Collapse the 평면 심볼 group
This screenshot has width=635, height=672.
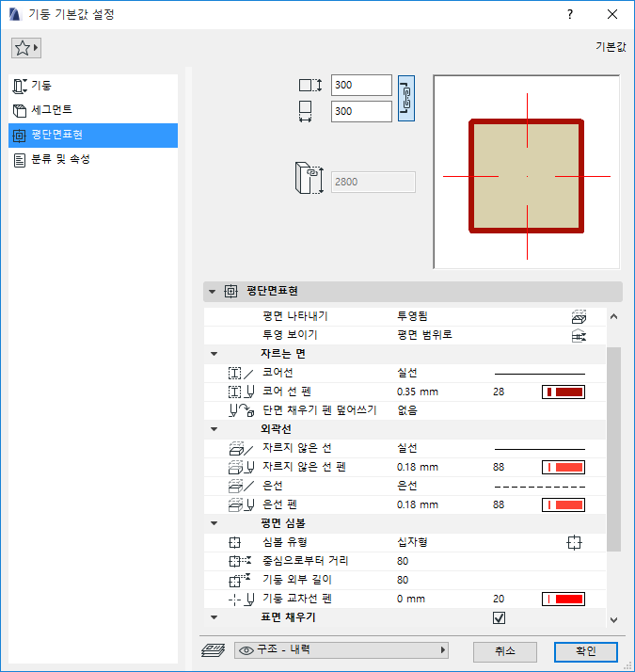(214, 523)
